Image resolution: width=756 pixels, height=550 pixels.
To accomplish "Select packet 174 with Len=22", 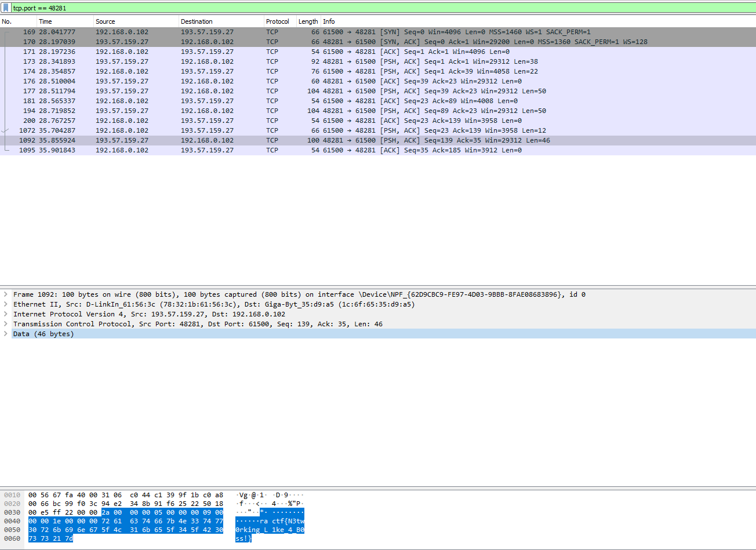I will (378, 71).
